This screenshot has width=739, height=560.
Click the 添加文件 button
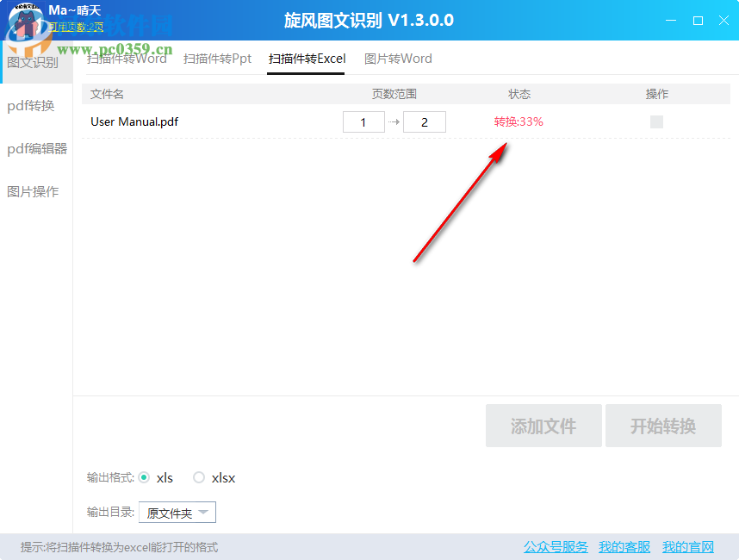(543, 426)
